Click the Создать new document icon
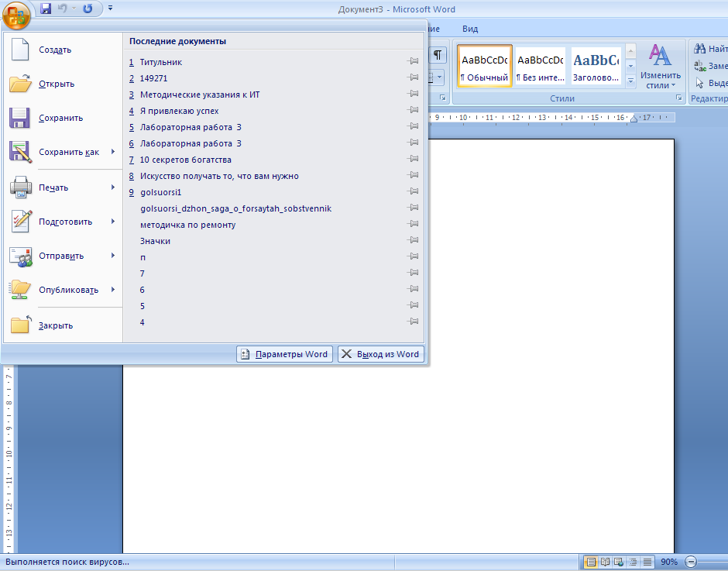The height and width of the screenshot is (571, 728). 20,50
